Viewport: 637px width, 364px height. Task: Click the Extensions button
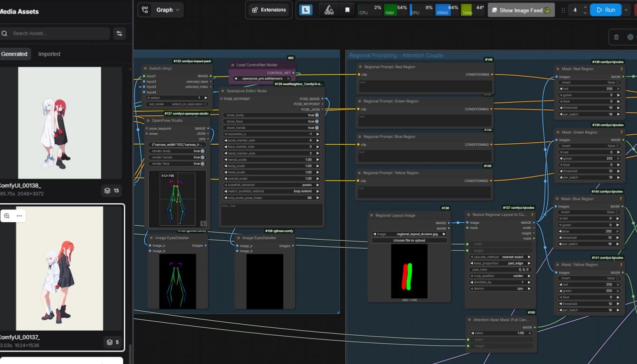[x=268, y=9]
